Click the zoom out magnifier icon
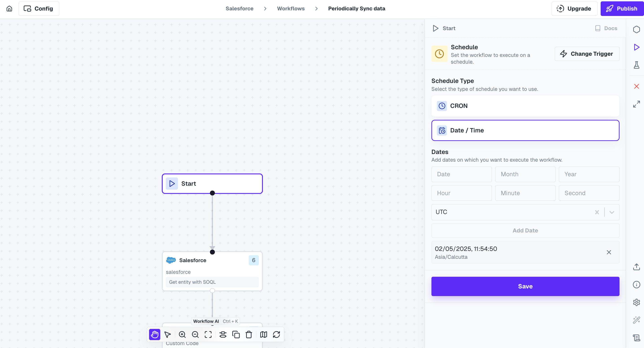 click(x=195, y=335)
